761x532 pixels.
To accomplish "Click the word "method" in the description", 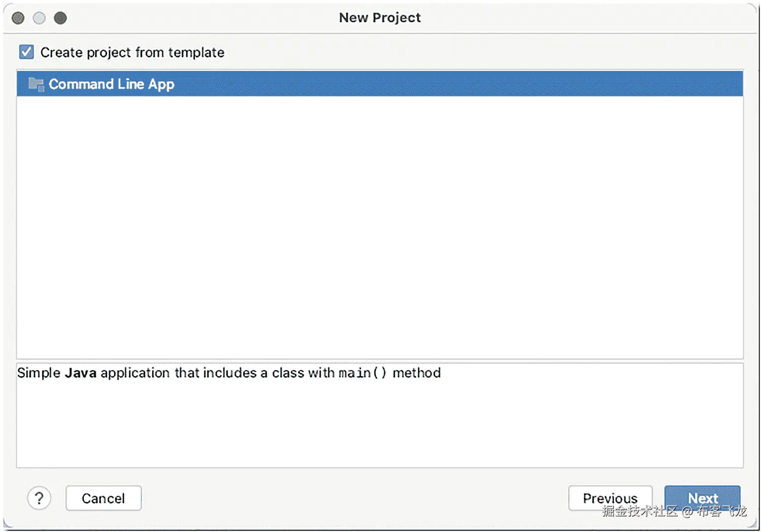I will click(417, 373).
